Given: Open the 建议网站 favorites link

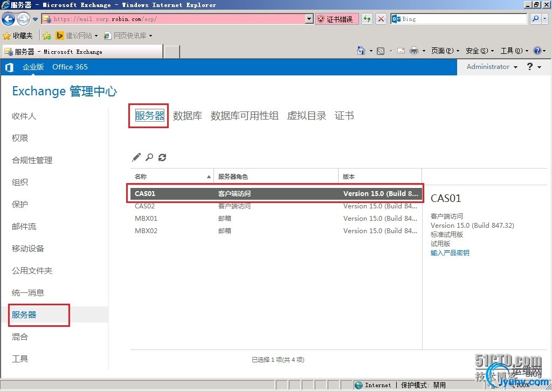Looking at the screenshot, I should 77,36.
